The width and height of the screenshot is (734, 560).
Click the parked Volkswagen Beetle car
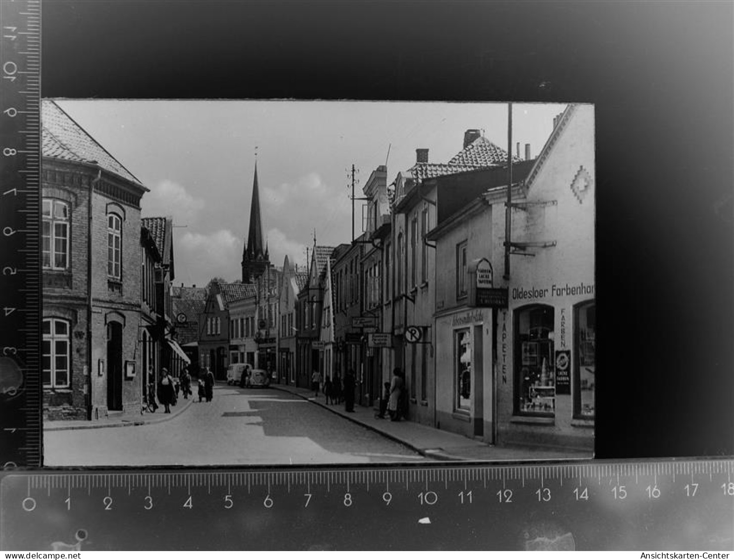click(x=258, y=378)
